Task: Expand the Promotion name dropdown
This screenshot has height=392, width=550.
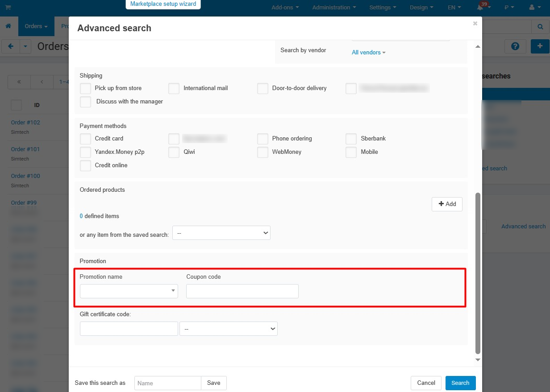Action: coord(129,291)
